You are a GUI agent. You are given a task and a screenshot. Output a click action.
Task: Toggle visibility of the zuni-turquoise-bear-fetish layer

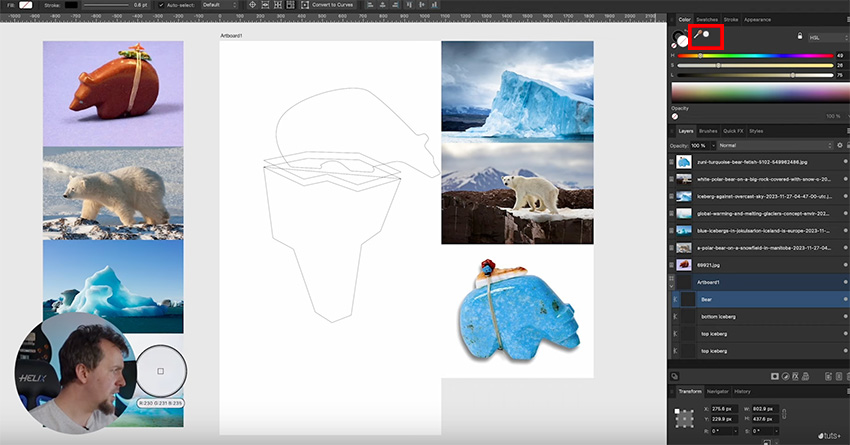point(845,161)
